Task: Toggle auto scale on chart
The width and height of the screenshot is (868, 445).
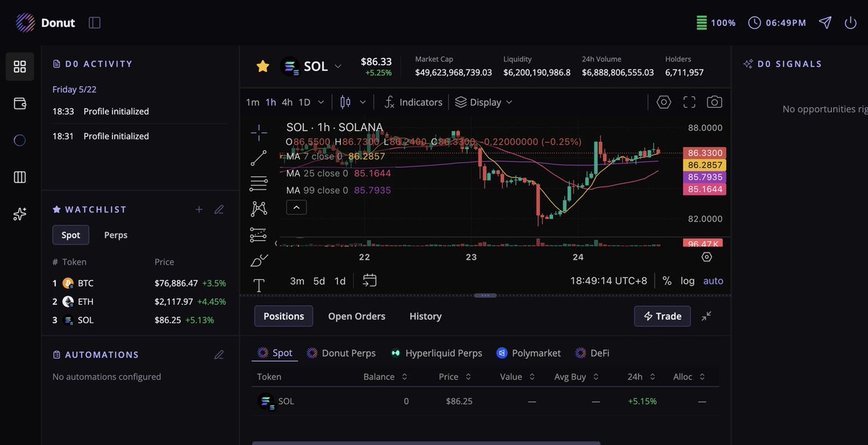Action: click(x=713, y=281)
